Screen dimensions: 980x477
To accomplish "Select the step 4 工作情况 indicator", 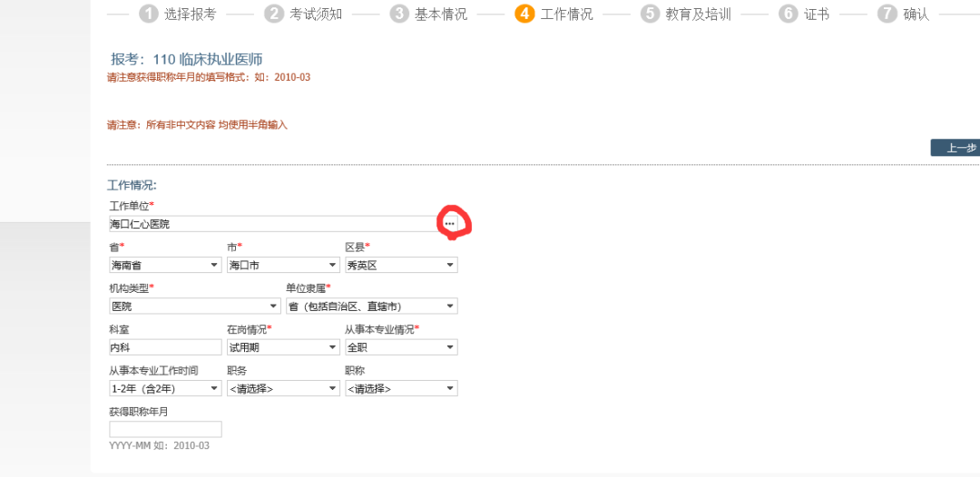I will [554, 14].
